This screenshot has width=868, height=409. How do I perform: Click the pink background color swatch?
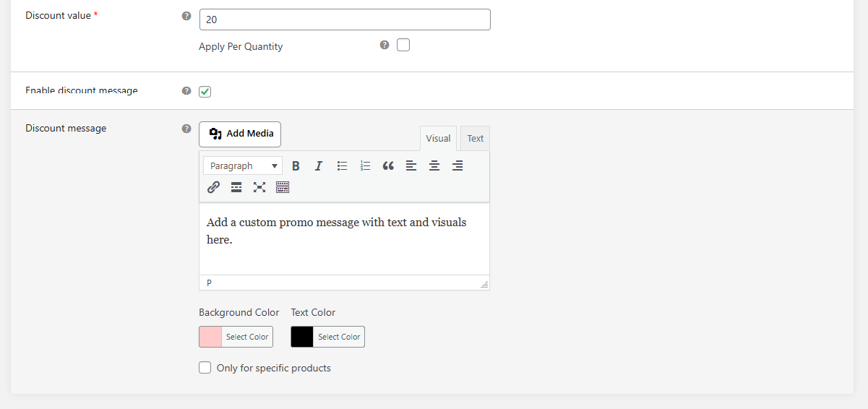210,337
